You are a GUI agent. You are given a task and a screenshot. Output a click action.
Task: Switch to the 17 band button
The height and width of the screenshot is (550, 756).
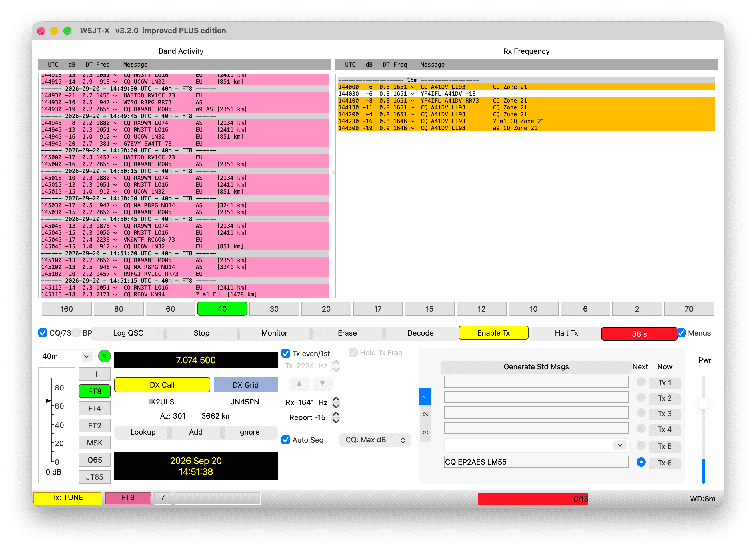coord(378,309)
